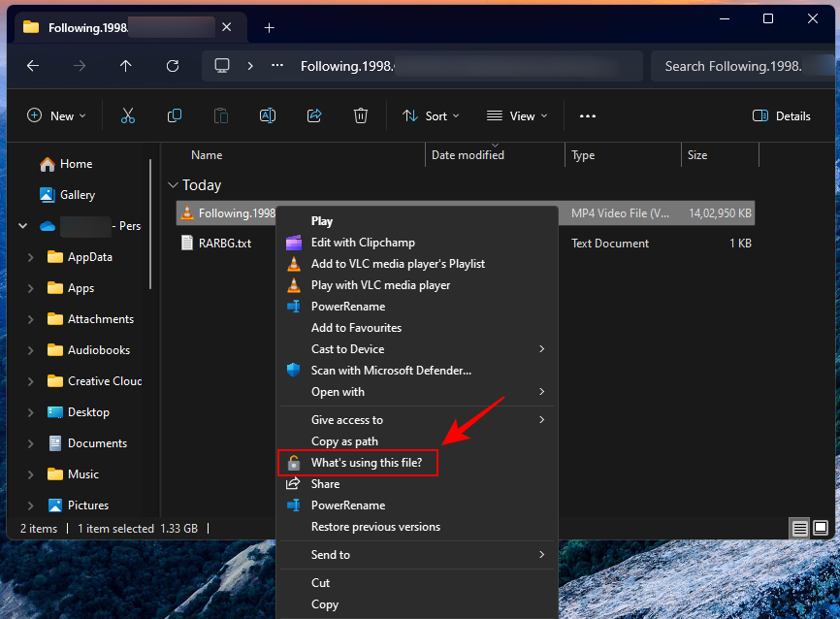Refresh the current folder view
Image resolution: width=840 pixels, height=619 pixels.
pyautogui.click(x=173, y=66)
